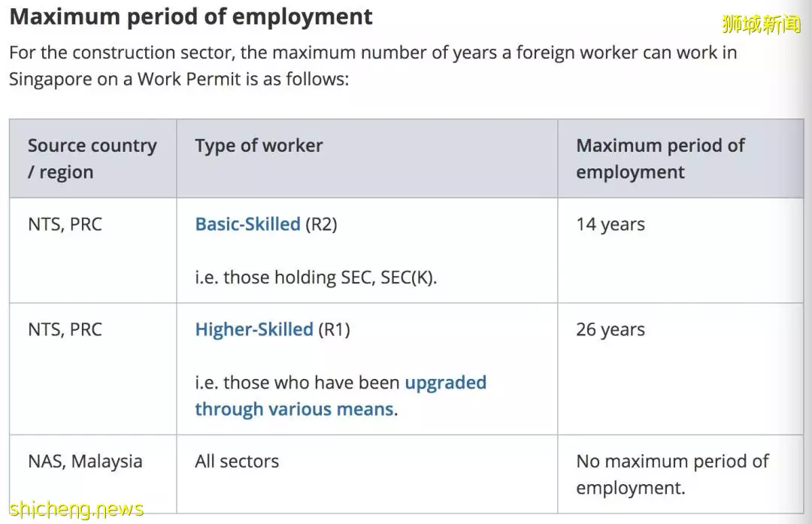The height and width of the screenshot is (524, 812).
Task: Click the 'NAS, Malaysia' cell
Action: click(92, 474)
